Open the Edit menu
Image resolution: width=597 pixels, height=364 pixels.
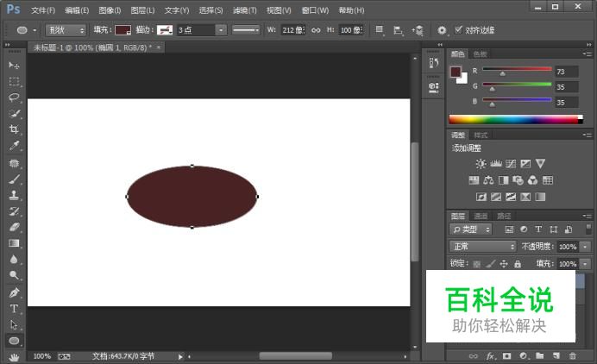77,10
